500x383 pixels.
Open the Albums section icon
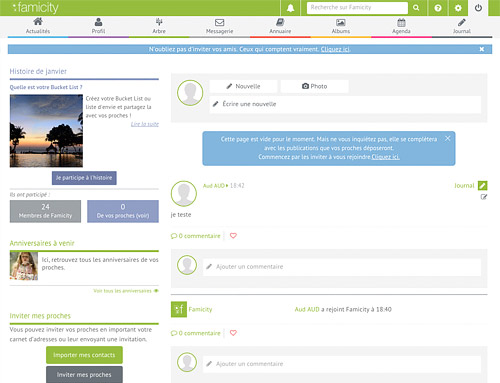[341, 26]
